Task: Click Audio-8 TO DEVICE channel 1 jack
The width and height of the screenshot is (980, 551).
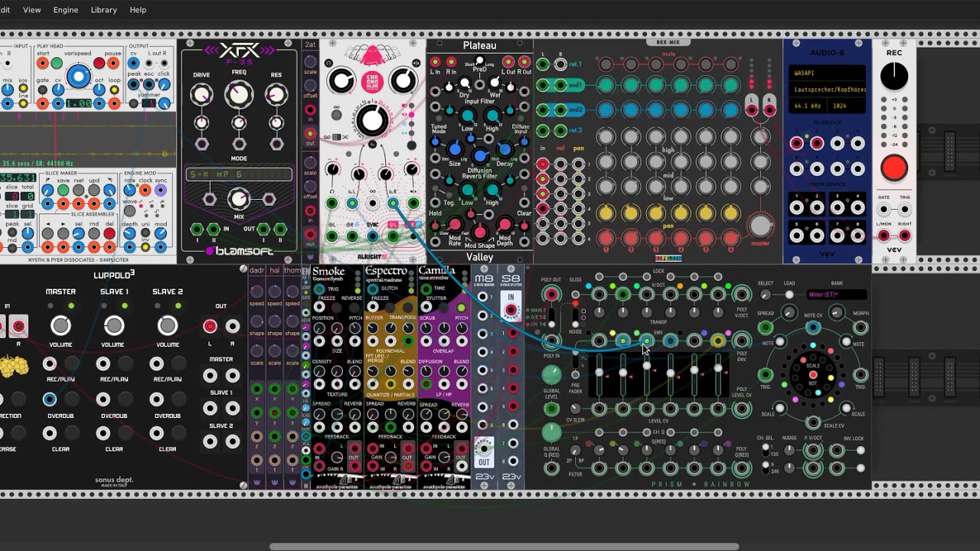Action: [798, 143]
